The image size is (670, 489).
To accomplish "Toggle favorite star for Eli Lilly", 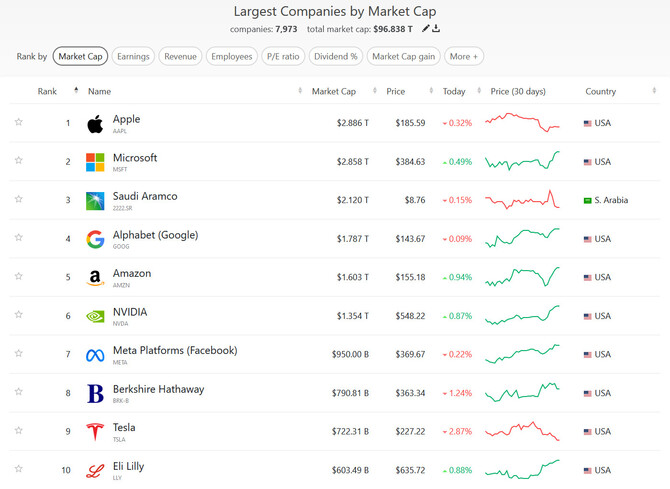I will [x=18, y=469].
